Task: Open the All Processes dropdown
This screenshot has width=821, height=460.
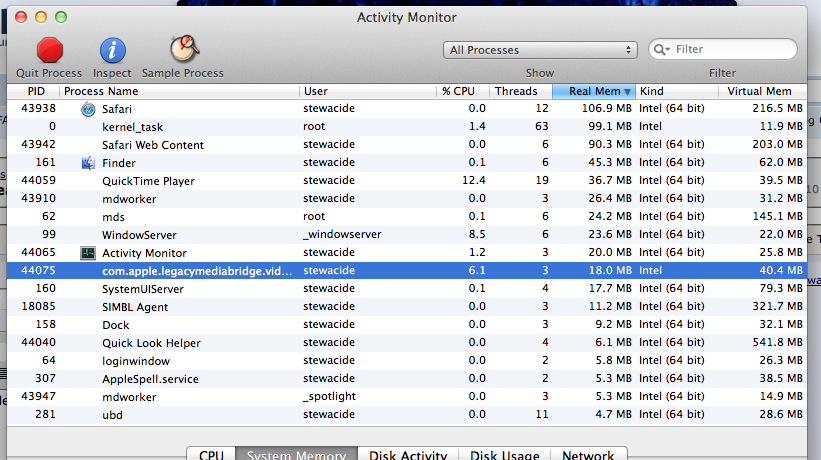Action: 540,50
